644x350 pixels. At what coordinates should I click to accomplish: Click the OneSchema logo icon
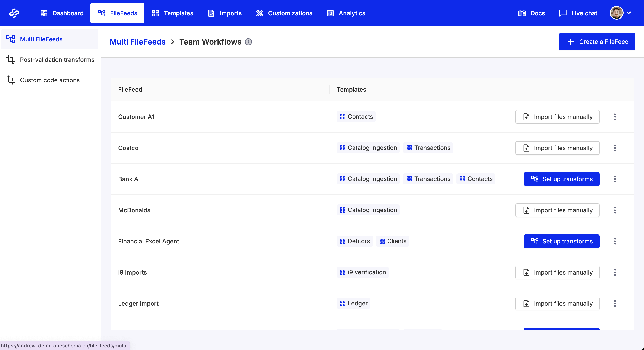click(x=14, y=13)
